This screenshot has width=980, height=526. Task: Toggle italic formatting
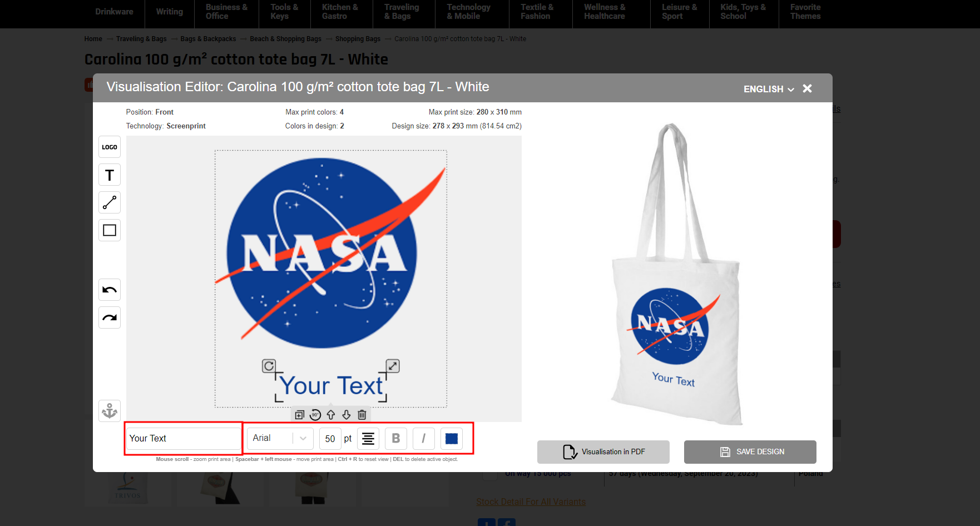tap(424, 439)
